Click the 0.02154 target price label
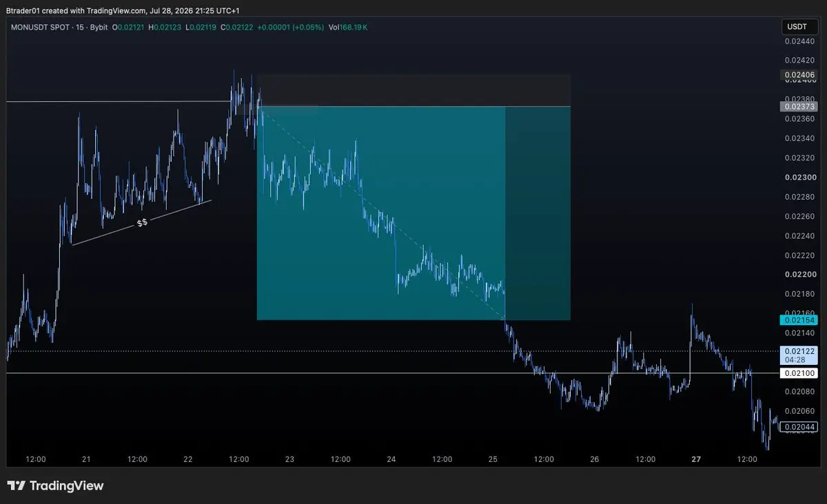The width and height of the screenshot is (827, 504). [798, 320]
